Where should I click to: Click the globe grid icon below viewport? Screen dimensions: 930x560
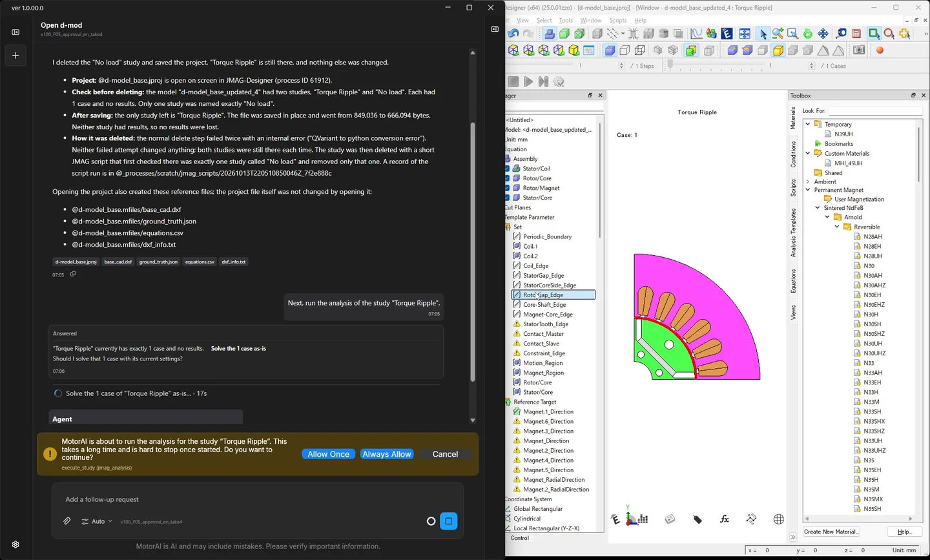coord(779,519)
